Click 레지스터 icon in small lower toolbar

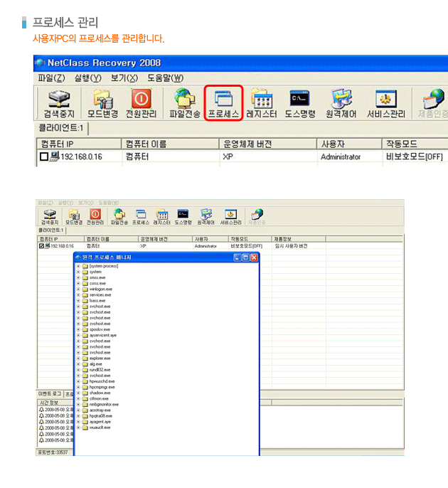coord(162,217)
